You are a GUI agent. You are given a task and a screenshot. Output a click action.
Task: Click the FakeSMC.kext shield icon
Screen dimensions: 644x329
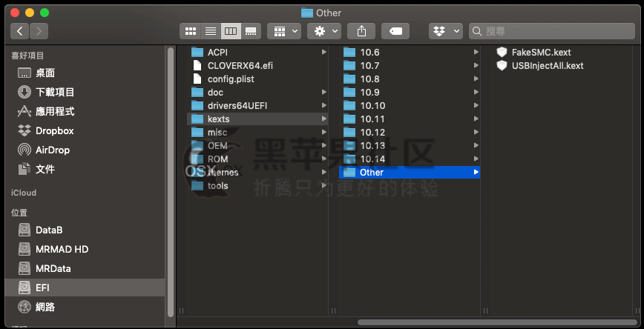pos(502,52)
